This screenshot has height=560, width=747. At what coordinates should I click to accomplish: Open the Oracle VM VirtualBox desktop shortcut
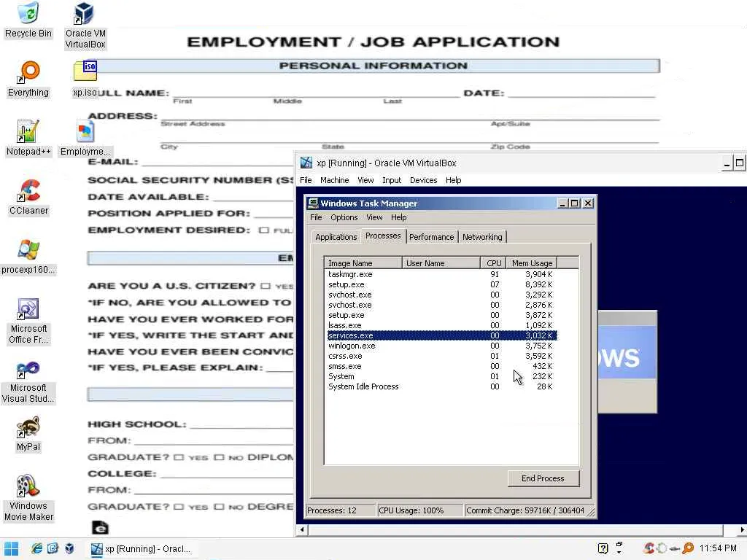[x=85, y=26]
